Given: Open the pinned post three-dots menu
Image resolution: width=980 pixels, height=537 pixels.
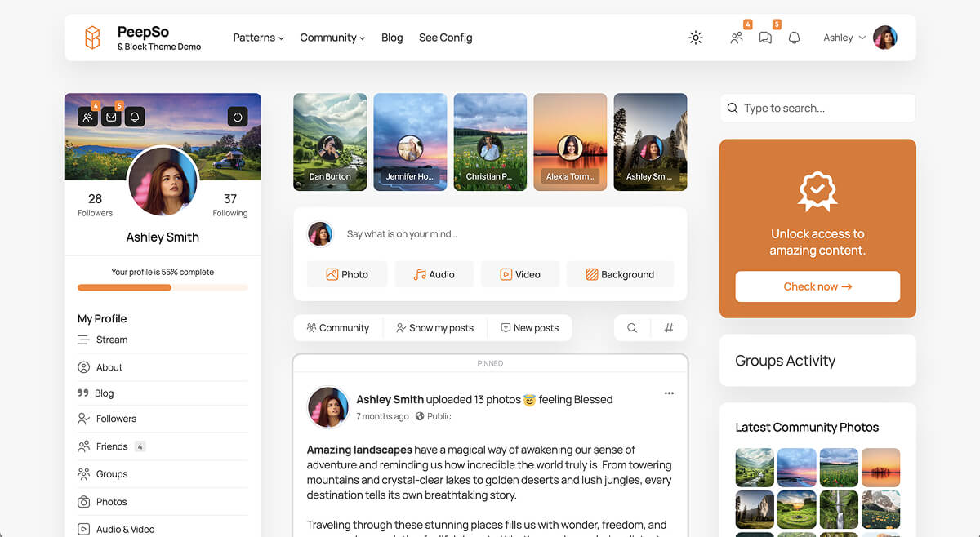Looking at the screenshot, I should 669,393.
